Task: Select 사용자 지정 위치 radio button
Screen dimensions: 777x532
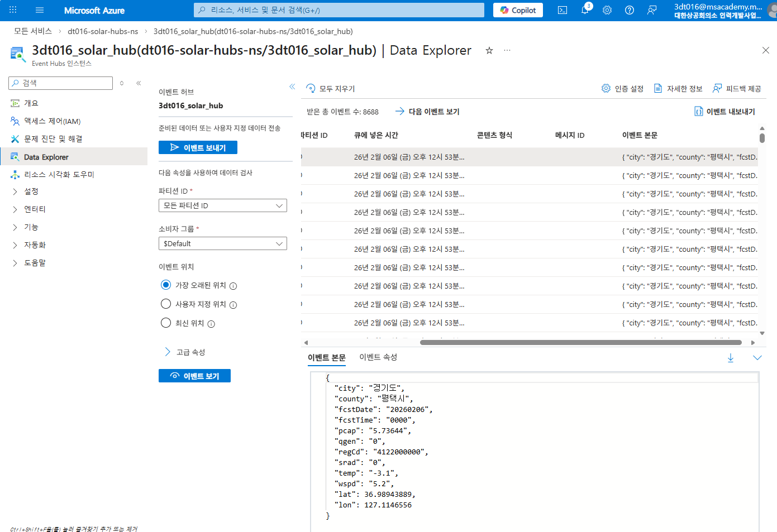Action: (166, 304)
